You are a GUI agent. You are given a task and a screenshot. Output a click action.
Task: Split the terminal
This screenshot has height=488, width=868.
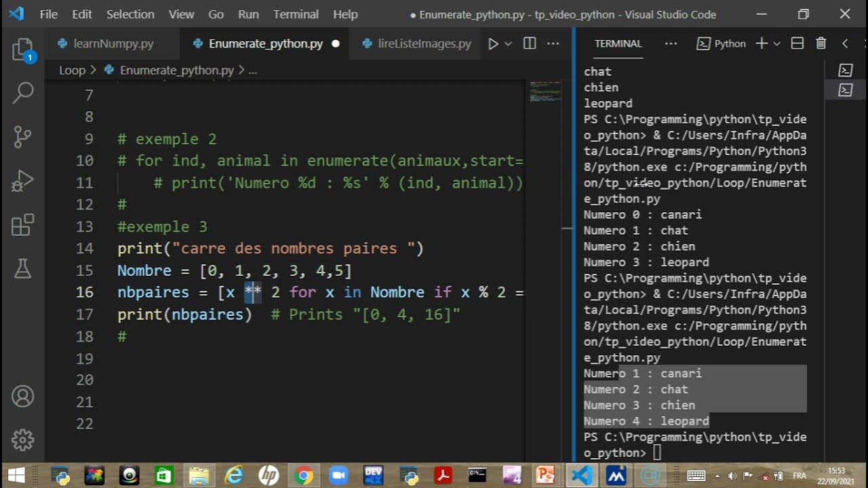click(x=797, y=43)
